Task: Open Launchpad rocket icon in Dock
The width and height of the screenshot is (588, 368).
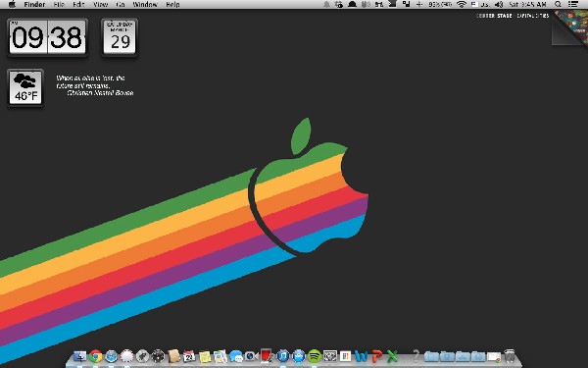Action: pyautogui.click(x=142, y=355)
